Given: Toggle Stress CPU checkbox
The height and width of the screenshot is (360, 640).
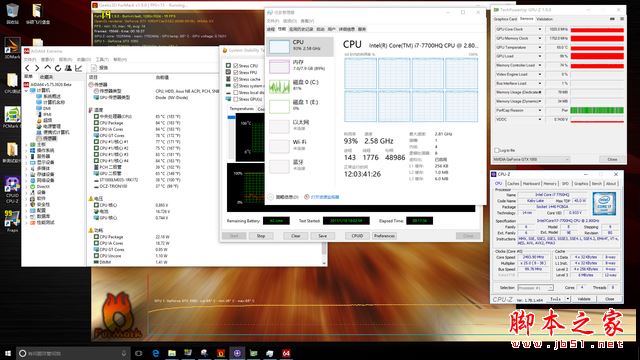Looking at the screenshot, I should [x=236, y=66].
